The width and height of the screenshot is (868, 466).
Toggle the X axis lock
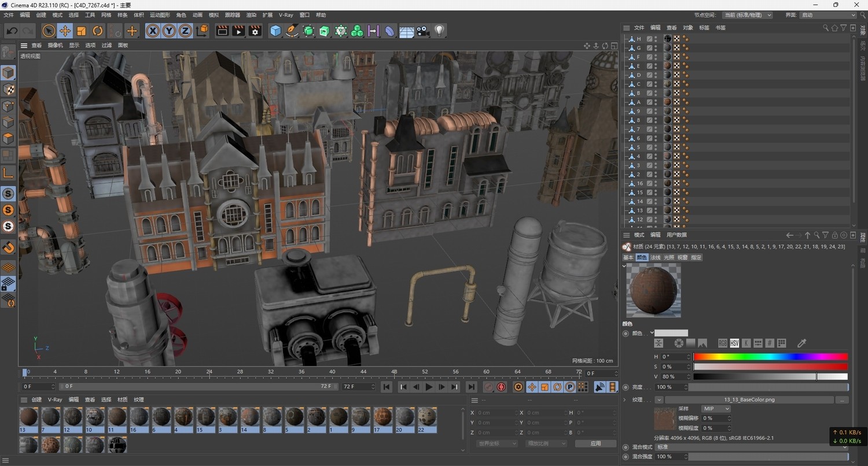[x=153, y=31]
